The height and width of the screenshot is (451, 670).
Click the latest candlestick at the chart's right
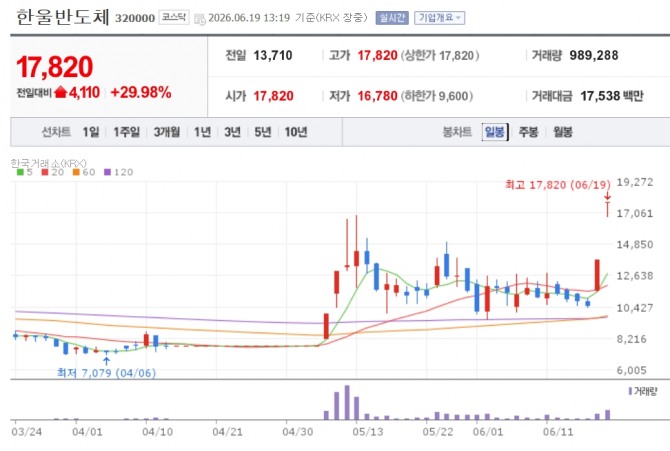[x=607, y=209]
